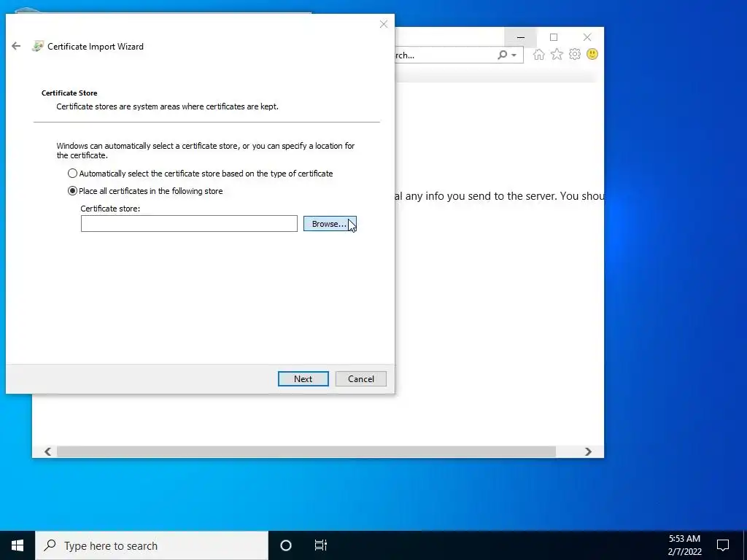Click the smiley feedback icon
Screen dimensions: 747x560
pyautogui.click(x=592, y=54)
